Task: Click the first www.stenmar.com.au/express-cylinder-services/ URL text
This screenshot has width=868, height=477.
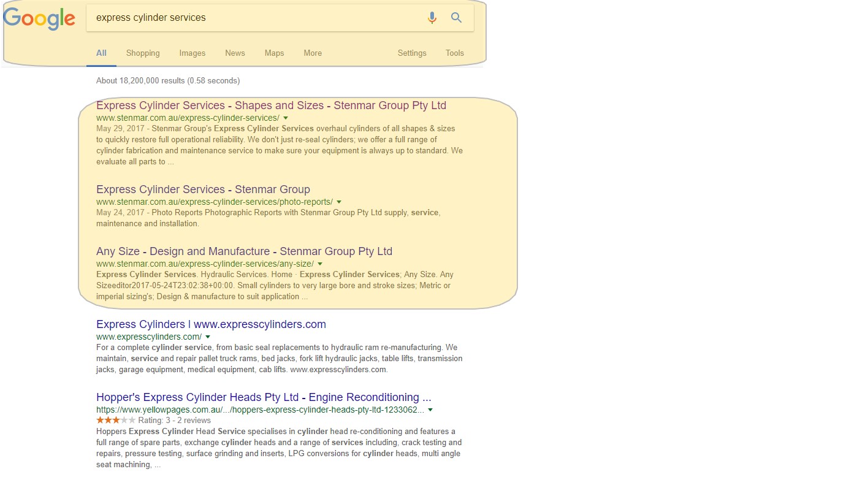Action: pyautogui.click(x=188, y=118)
